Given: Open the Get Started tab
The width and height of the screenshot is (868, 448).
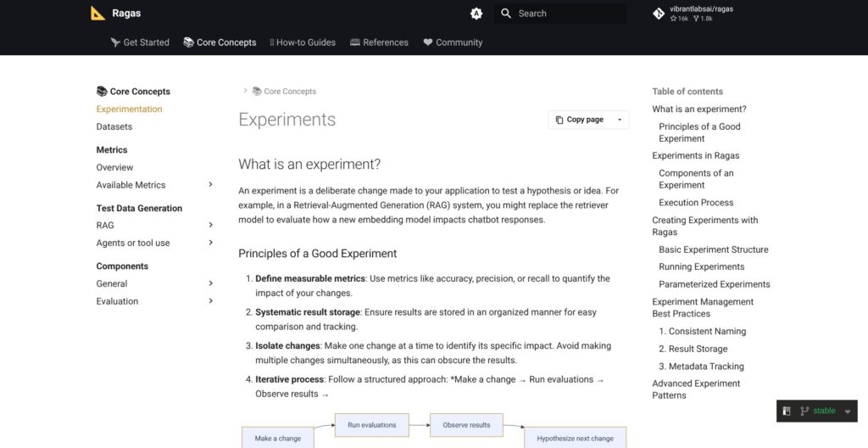Looking at the screenshot, I should (140, 42).
